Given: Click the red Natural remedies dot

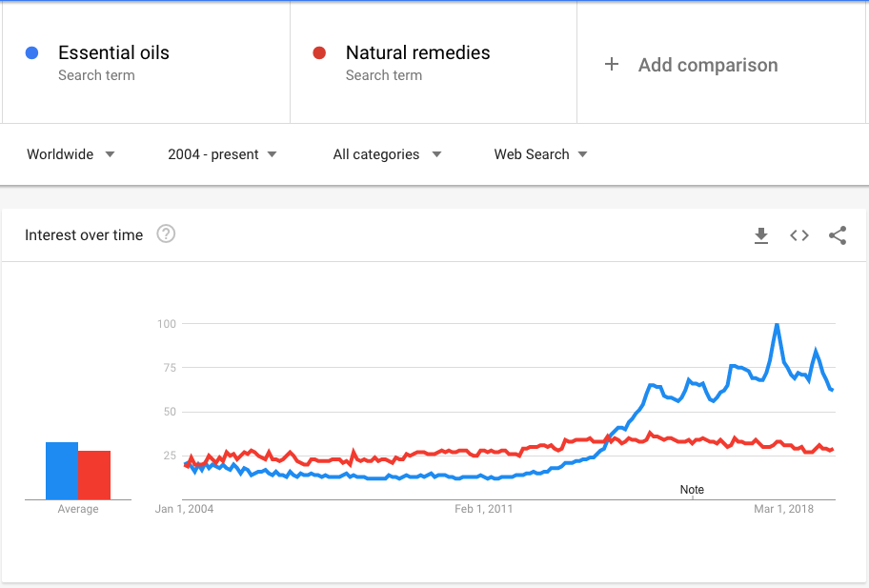Looking at the screenshot, I should [x=320, y=53].
